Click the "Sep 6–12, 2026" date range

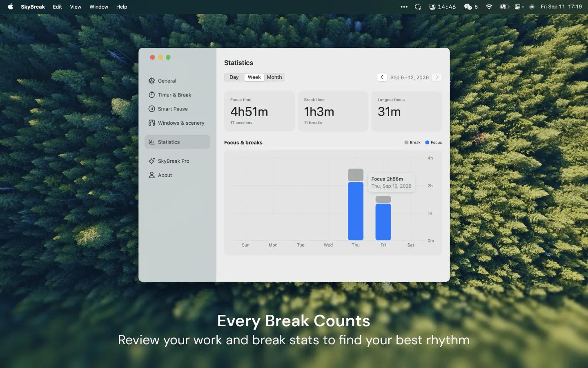click(410, 77)
